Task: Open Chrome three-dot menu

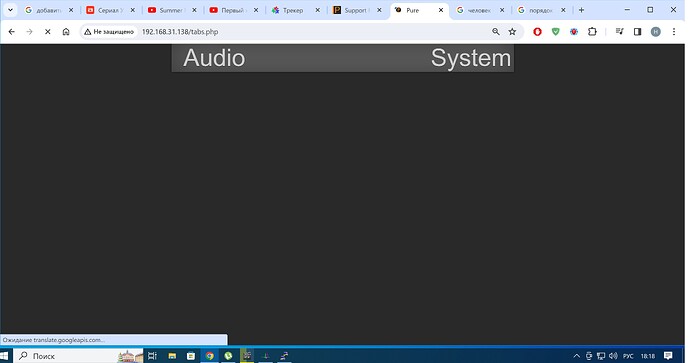Action: point(674,32)
